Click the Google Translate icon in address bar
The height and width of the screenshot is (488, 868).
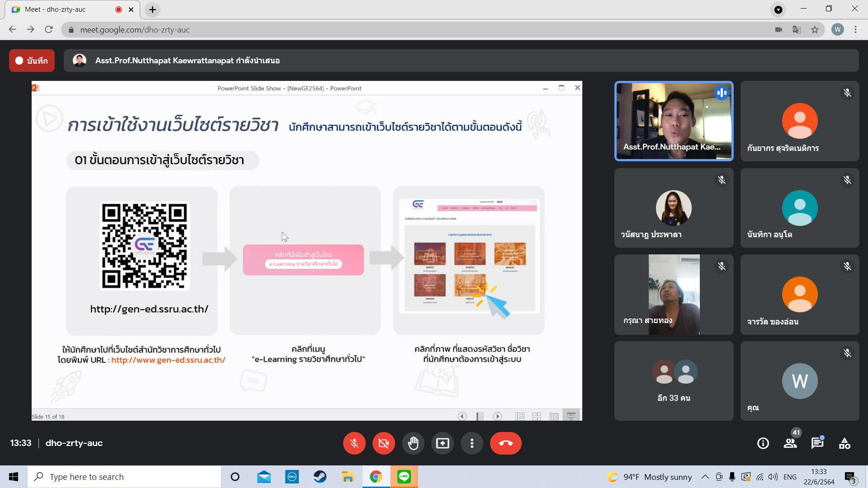(x=797, y=30)
